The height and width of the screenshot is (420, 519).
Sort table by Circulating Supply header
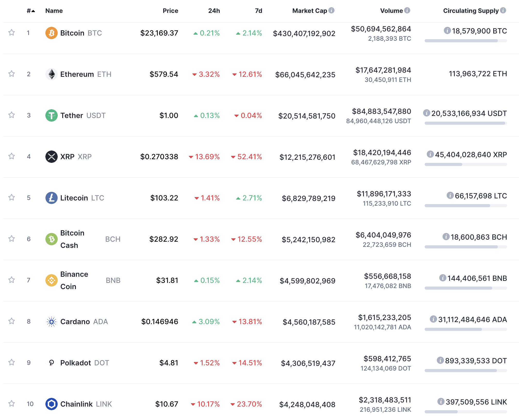point(471,11)
